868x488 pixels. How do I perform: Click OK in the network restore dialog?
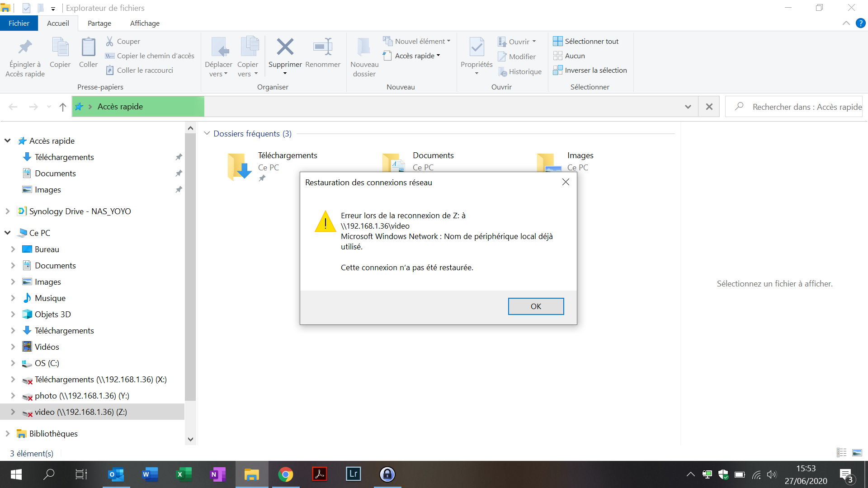pos(536,306)
